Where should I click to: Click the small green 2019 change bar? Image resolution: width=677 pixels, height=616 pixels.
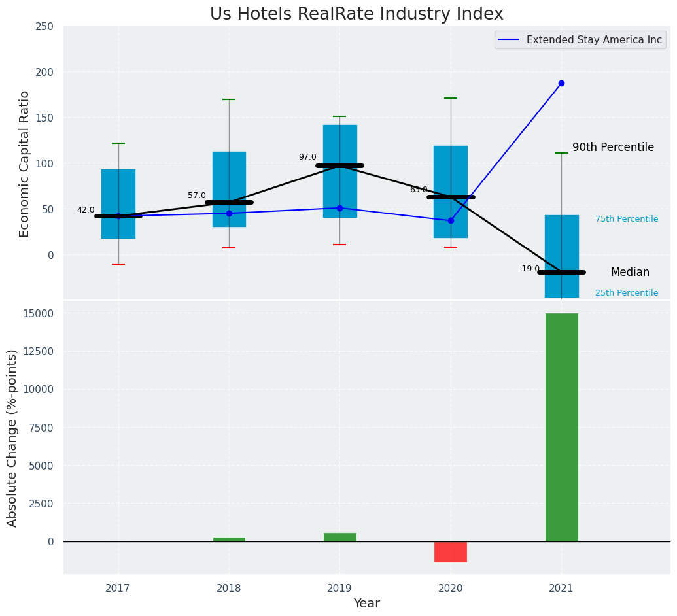pyautogui.click(x=339, y=537)
